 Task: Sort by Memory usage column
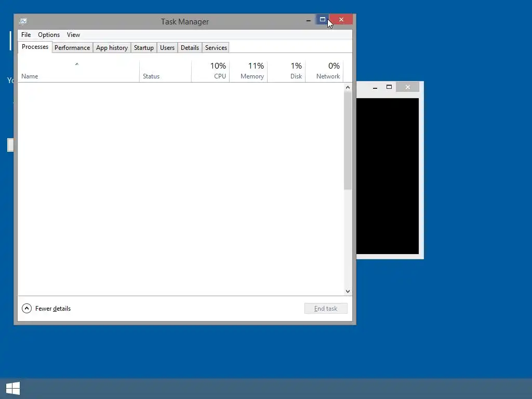coord(248,71)
